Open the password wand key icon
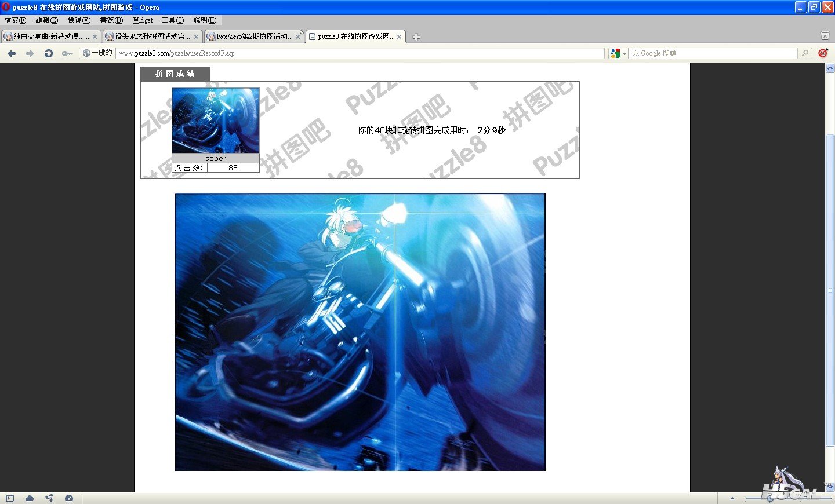This screenshot has height=504, width=835. click(67, 53)
